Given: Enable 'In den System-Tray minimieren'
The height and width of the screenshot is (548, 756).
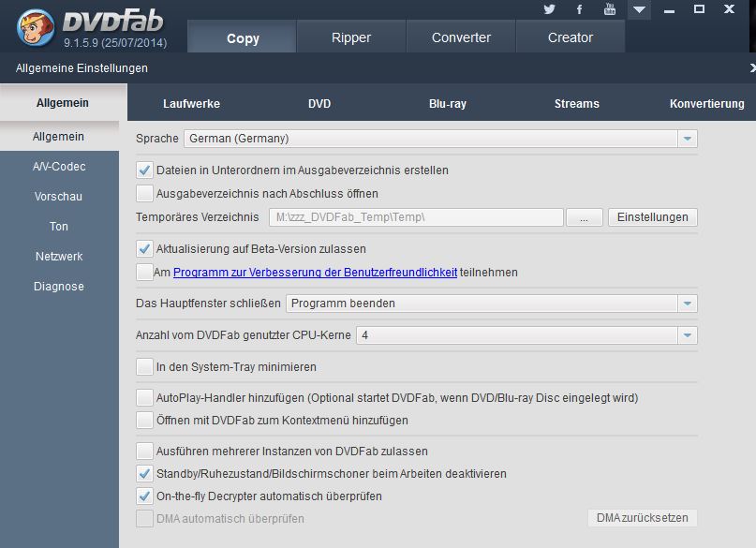Looking at the screenshot, I should coord(144,367).
